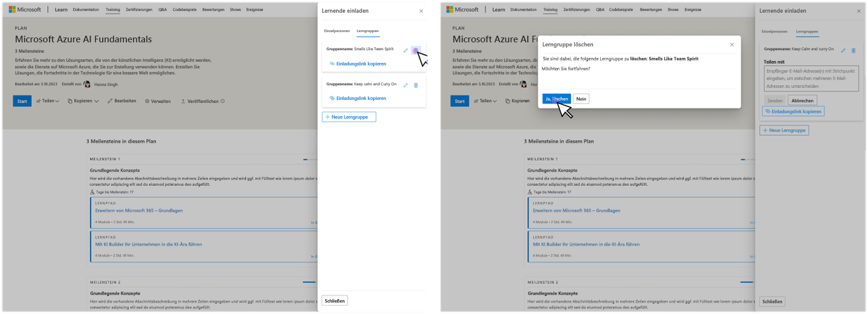Open Codebeispiele in the left screenshot's nav bar
868x314 pixels.
(x=184, y=10)
